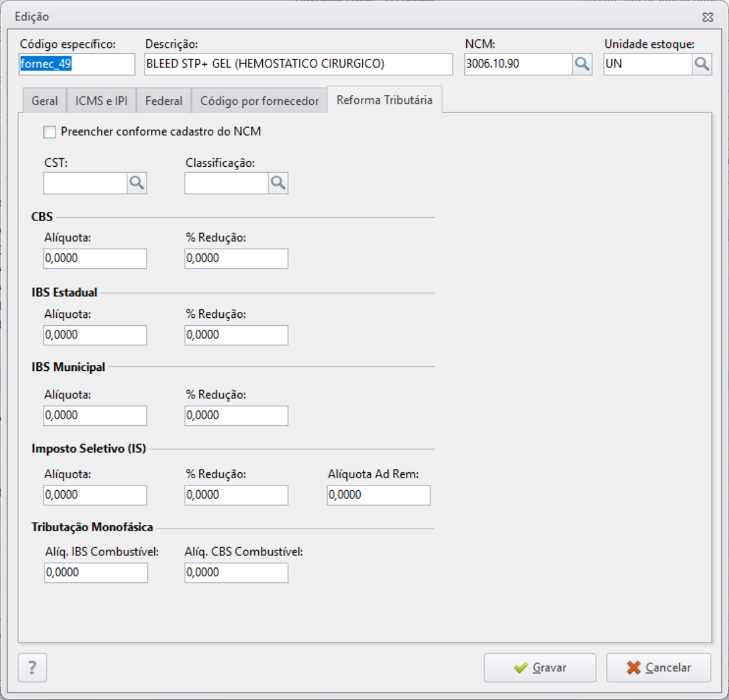Open the Código por fornecedor tab
Image resolution: width=729 pixels, height=700 pixels.
[260, 101]
